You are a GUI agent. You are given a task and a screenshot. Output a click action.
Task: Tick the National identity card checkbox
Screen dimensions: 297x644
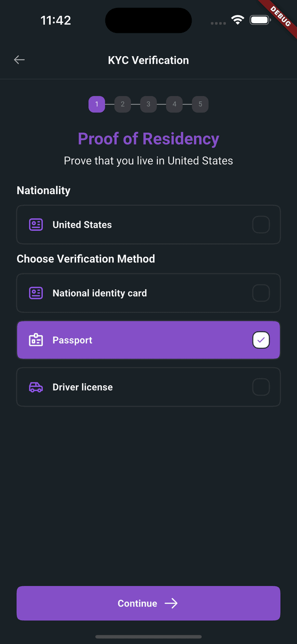click(x=261, y=293)
